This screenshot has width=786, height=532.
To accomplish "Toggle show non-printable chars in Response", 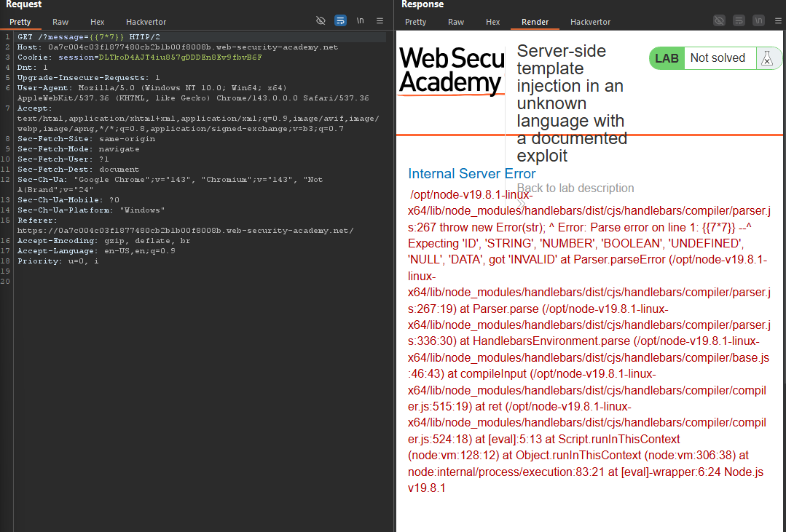I will [x=758, y=20].
